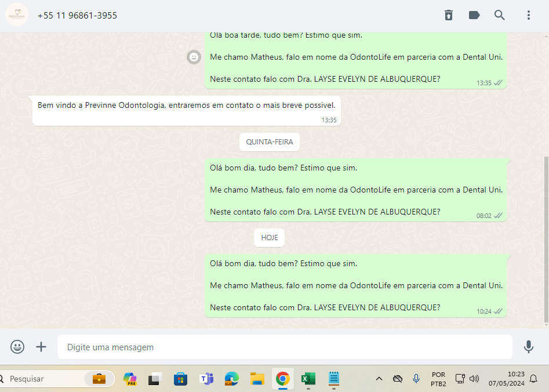
Task: Open Notepad from taskbar
Action: pyautogui.click(x=334, y=379)
